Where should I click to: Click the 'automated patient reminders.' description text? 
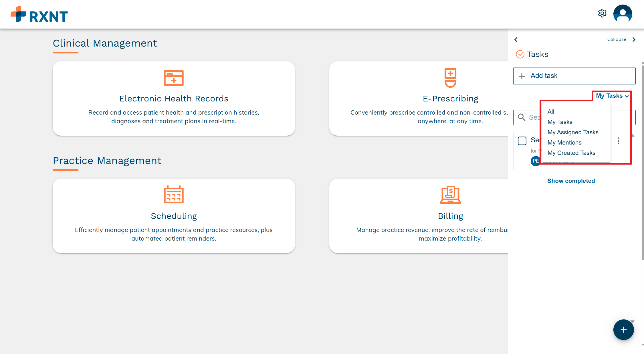coord(174,239)
